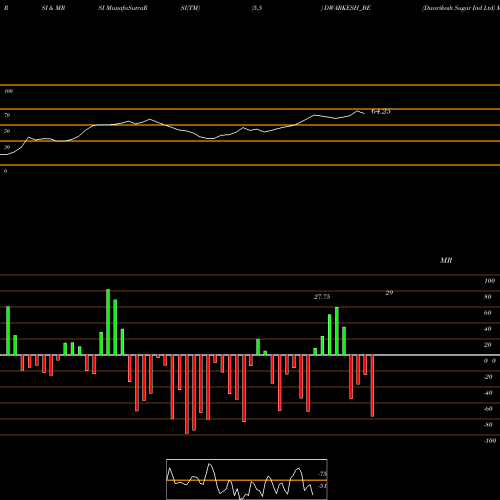Click the 50 level label on RSI axis
500x500 pixels.
pyautogui.click(x=7, y=131)
